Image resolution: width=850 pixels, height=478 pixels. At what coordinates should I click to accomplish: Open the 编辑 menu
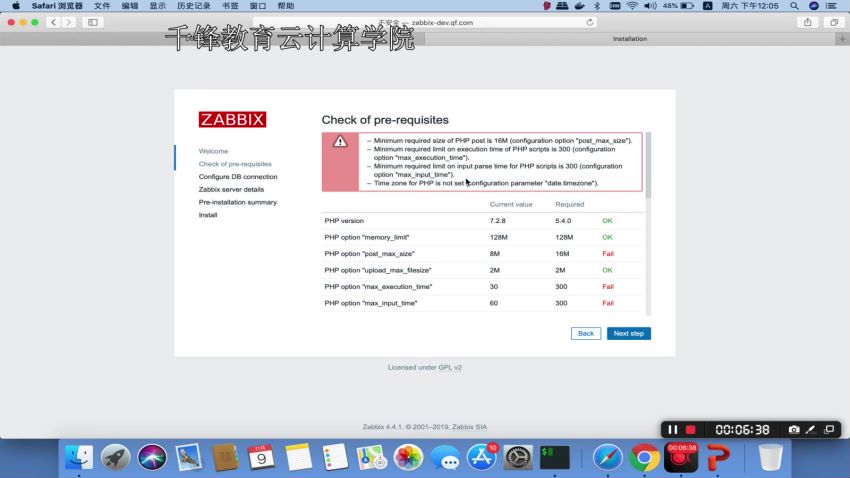click(130, 6)
